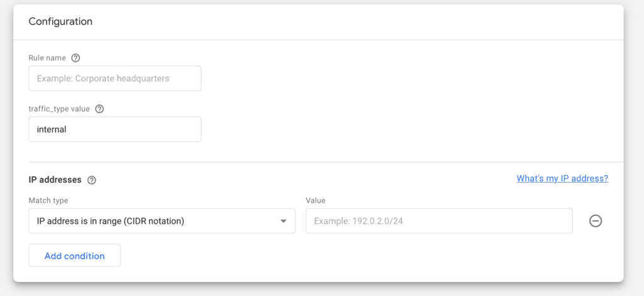Screen dimensions: 644x296
Task: Select the IP address Value input field
Action: point(439,221)
